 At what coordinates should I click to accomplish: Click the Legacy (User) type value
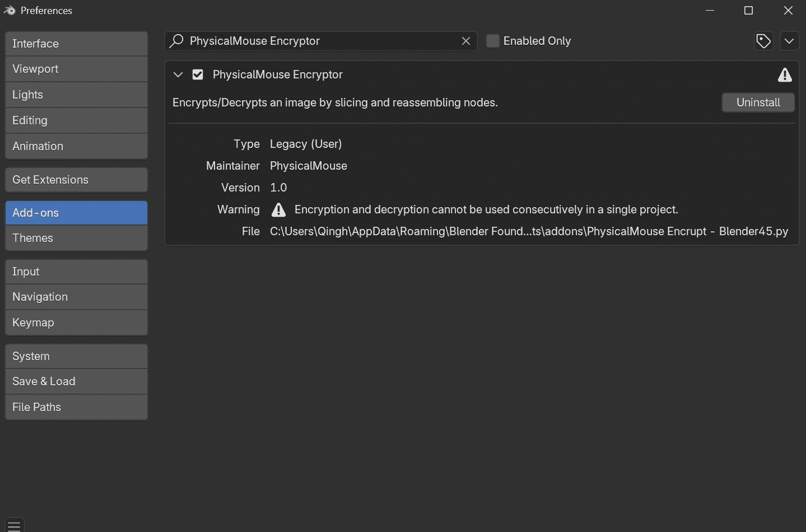[x=306, y=144]
